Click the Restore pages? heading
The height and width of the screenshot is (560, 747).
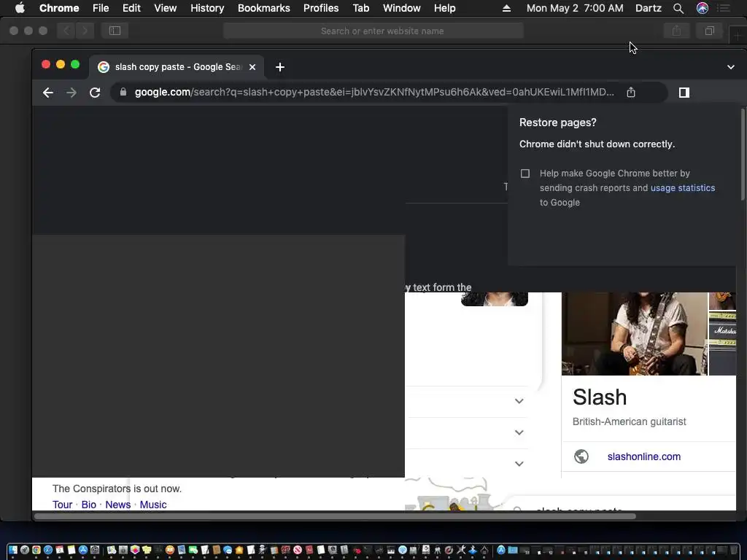(558, 122)
